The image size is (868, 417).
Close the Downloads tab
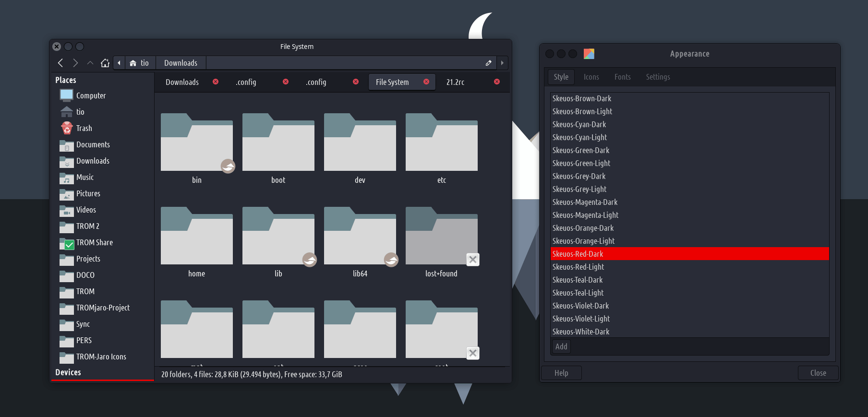(x=216, y=82)
